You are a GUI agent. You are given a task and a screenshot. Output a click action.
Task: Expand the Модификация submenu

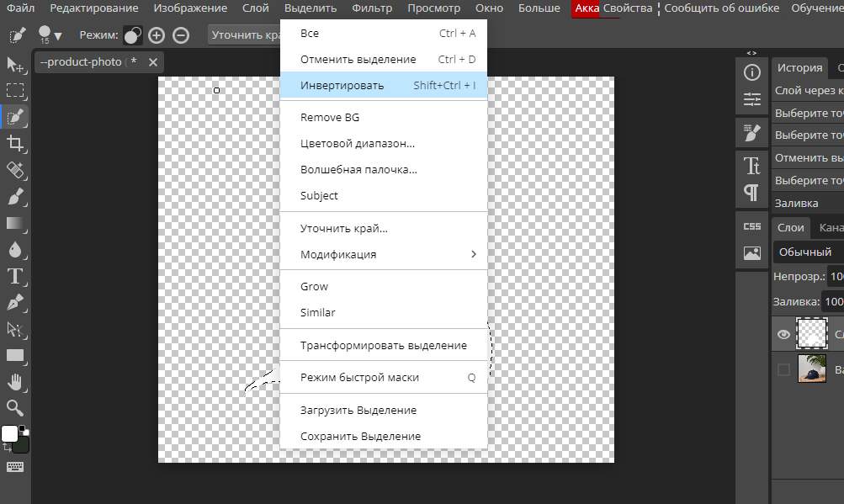coord(383,254)
